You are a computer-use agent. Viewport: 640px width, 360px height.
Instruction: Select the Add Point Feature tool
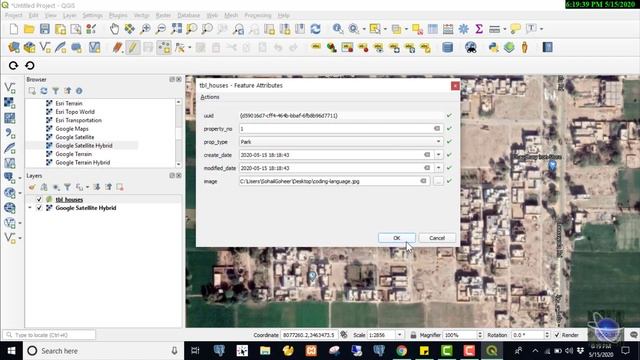click(x=164, y=47)
